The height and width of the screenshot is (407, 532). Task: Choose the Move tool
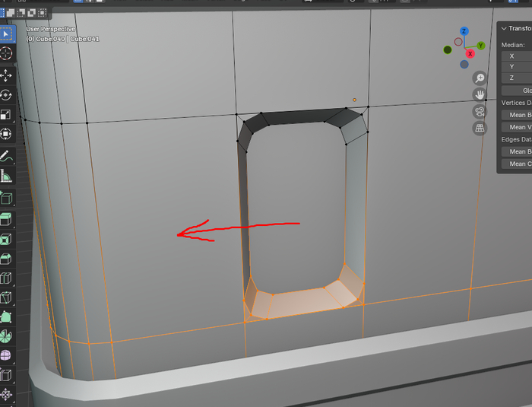(x=6, y=75)
